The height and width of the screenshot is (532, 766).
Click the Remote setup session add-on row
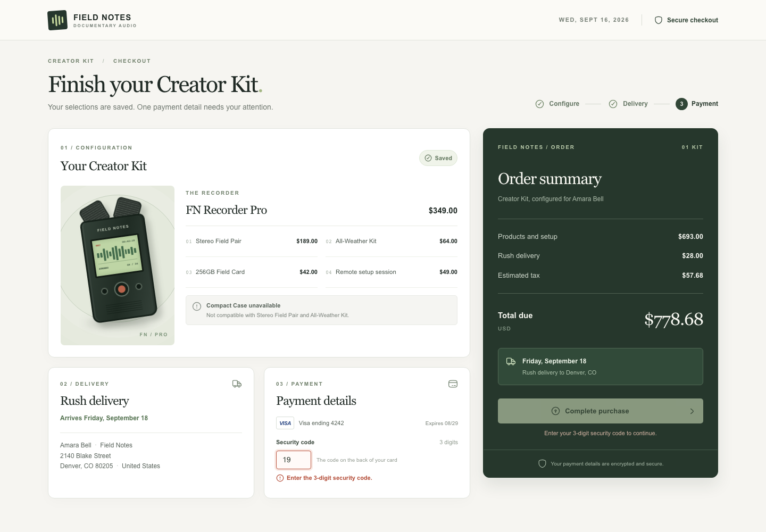click(x=392, y=272)
